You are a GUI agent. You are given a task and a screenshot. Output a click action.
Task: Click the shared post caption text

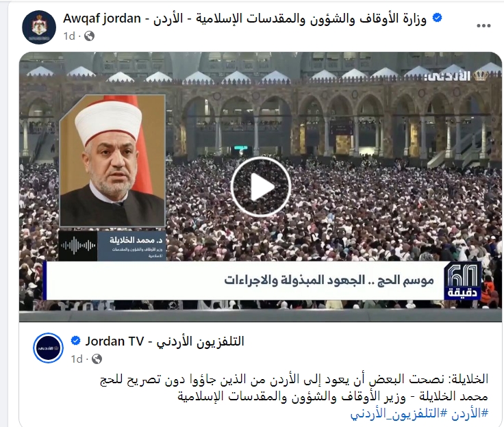pos(294,387)
